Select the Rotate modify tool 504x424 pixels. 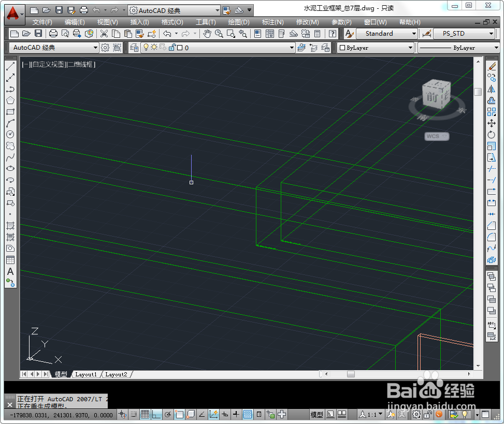[x=492, y=134]
